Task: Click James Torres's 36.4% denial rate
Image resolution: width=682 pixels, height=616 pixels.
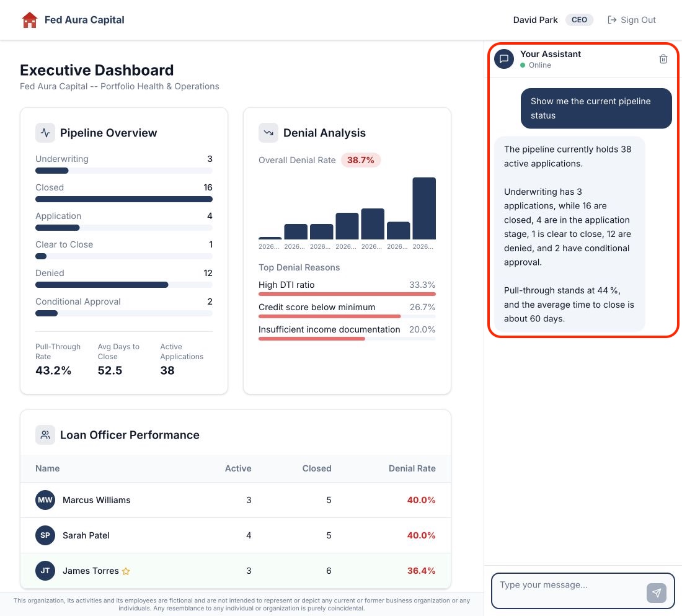Action: click(421, 570)
